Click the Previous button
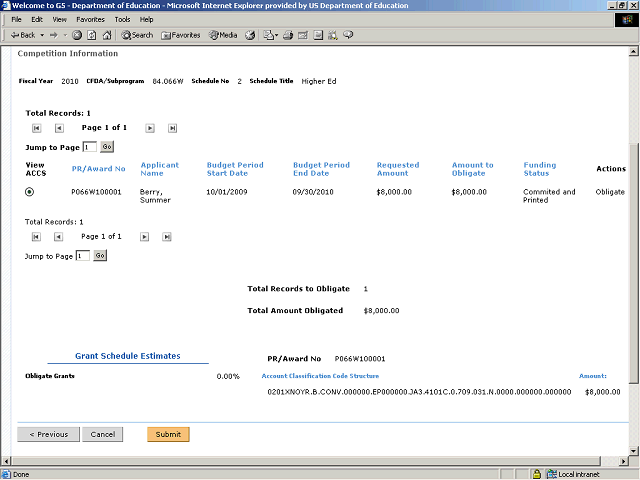This screenshot has width=640, height=480. pos(49,434)
